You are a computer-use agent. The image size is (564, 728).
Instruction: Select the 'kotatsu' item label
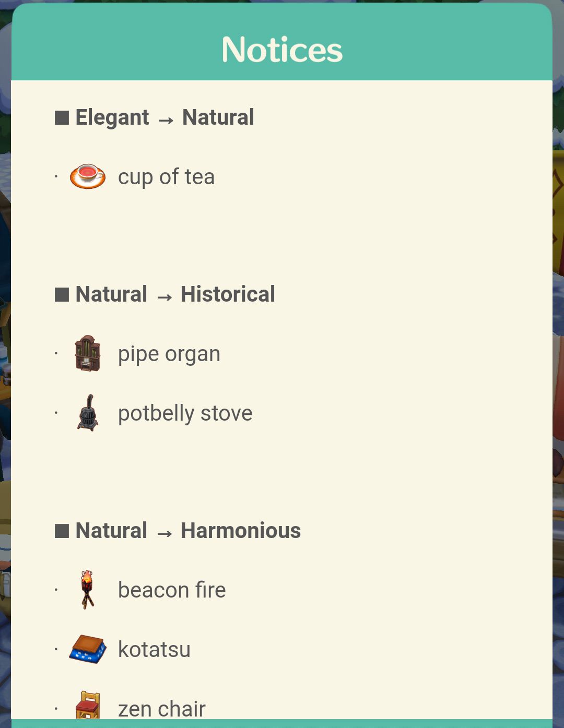tap(154, 649)
